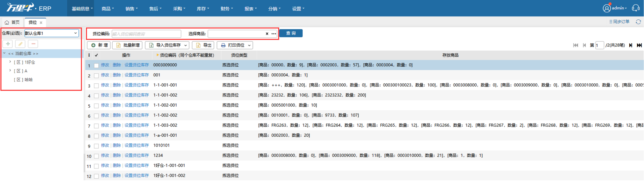
Task: Check the box for row 1234
Action: [x=96, y=156]
